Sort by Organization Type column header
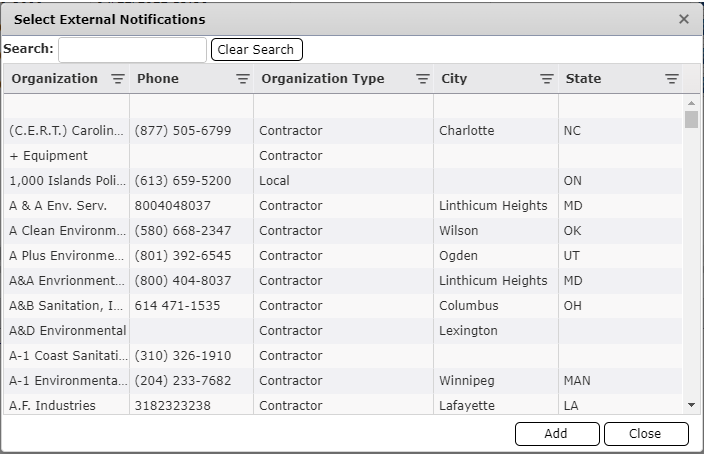Viewport: 704px width, 454px height. tap(322, 79)
